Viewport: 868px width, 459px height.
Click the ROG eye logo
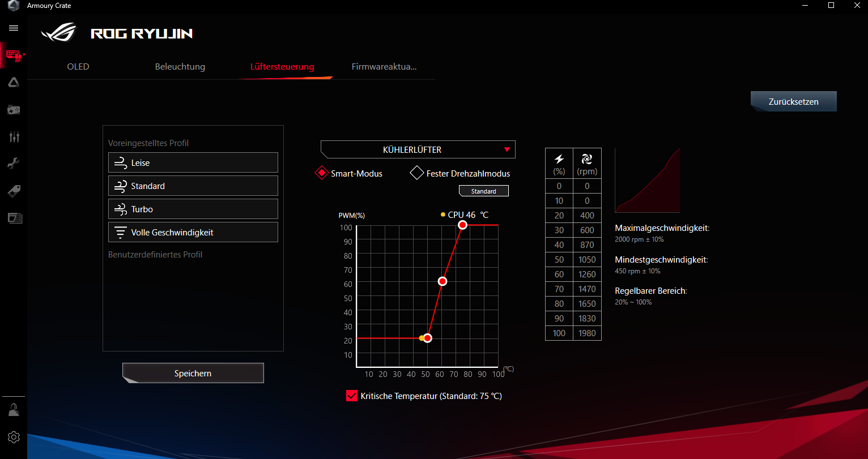tap(58, 32)
